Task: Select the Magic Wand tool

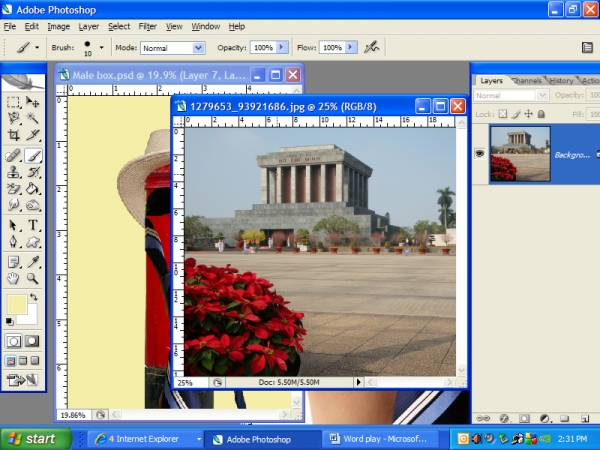Action: tap(33, 118)
